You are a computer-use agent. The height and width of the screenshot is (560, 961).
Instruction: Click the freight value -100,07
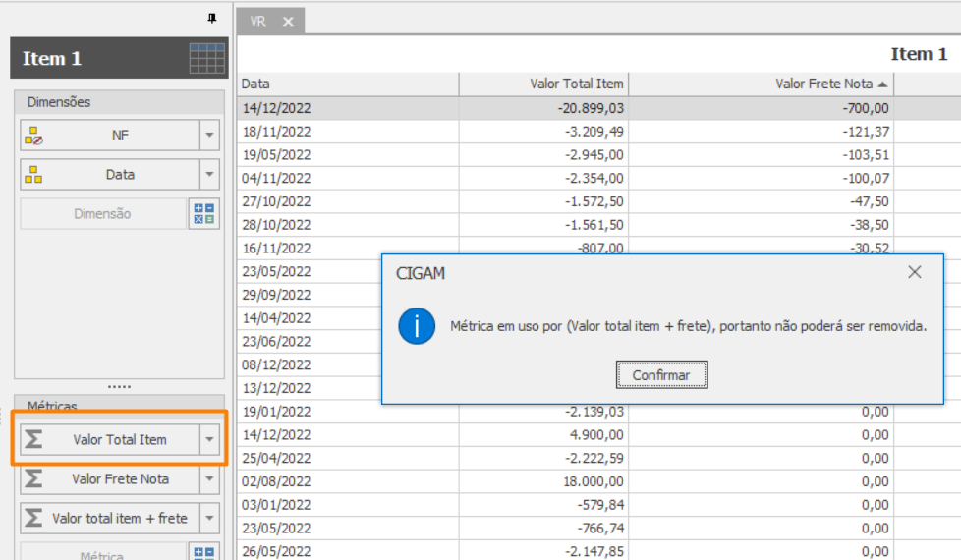tap(866, 178)
